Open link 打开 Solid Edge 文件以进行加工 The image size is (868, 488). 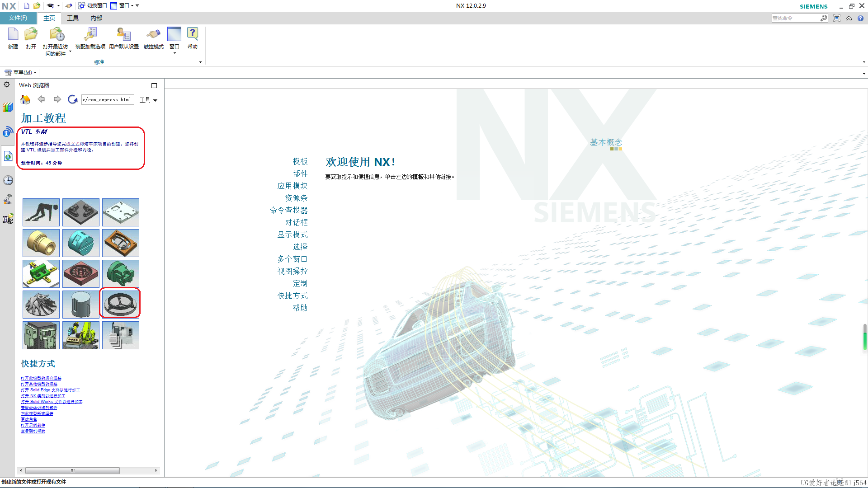click(50, 390)
